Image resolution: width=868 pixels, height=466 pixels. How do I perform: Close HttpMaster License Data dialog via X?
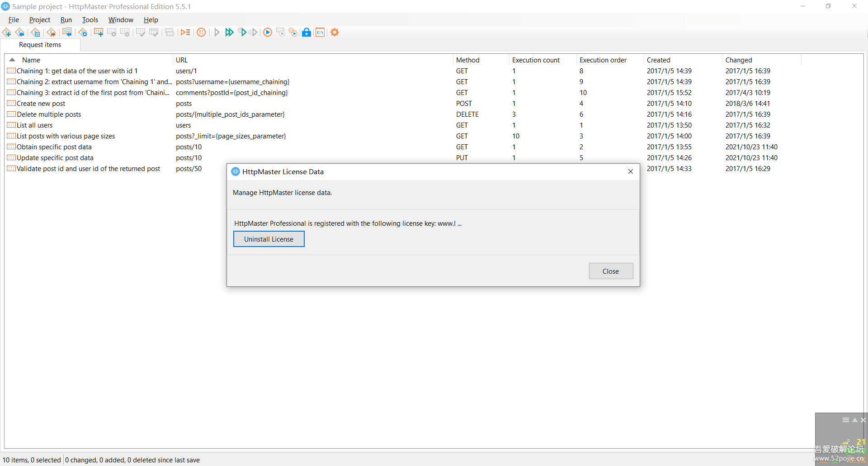tap(631, 172)
